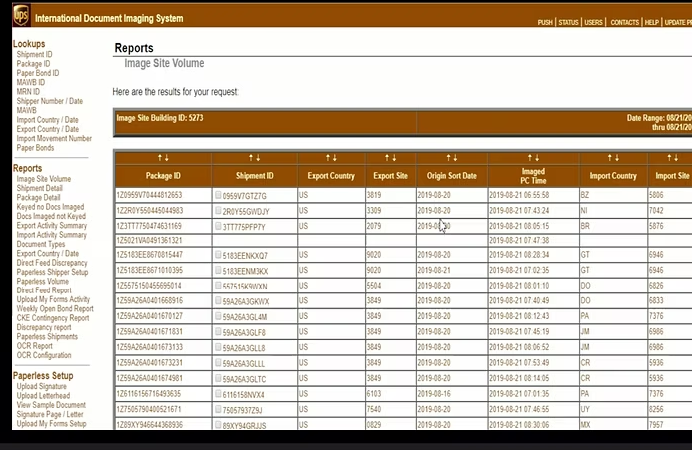This screenshot has height=450, width=692.
Task: Sort Import Country column ascending with up arrow
Action: 610,158
